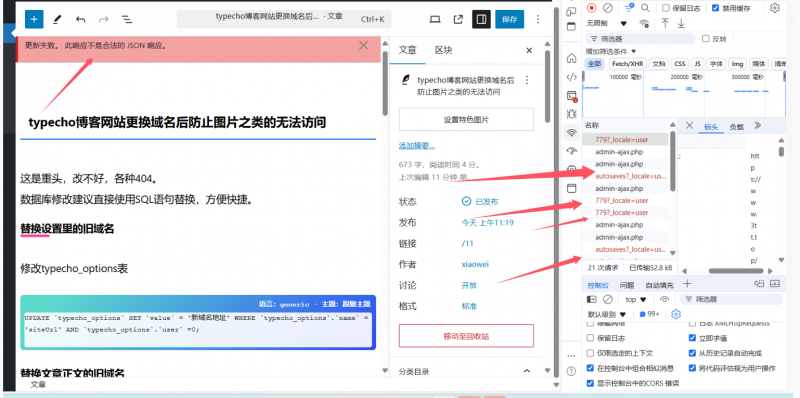Open 无限制 throttling dropdown
The width and height of the screenshot is (800, 398).
pos(607,23)
